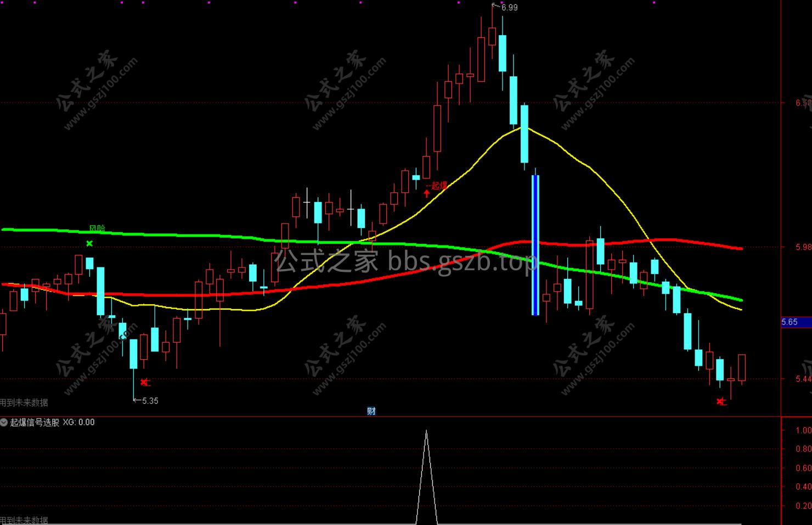
Task: Click the 用到未来数据 notice in the price chart
Action: (24, 403)
